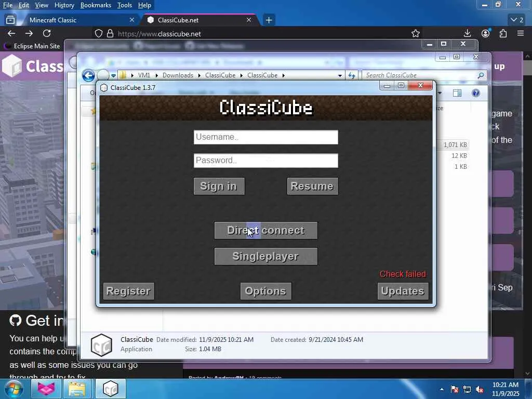
Task: Expand the Explorer address bar history dropdown
Action: click(340, 76)
